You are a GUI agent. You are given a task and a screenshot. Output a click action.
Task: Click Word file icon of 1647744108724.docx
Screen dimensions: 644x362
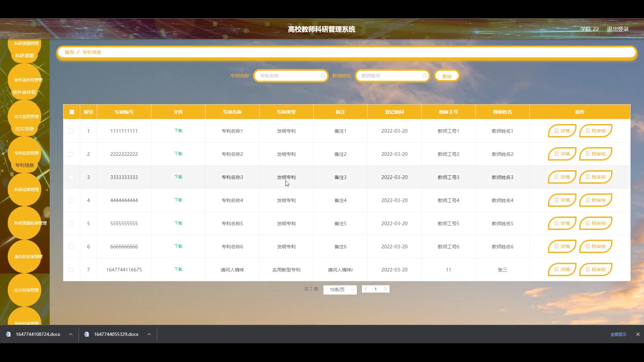[x=8, y=334]
